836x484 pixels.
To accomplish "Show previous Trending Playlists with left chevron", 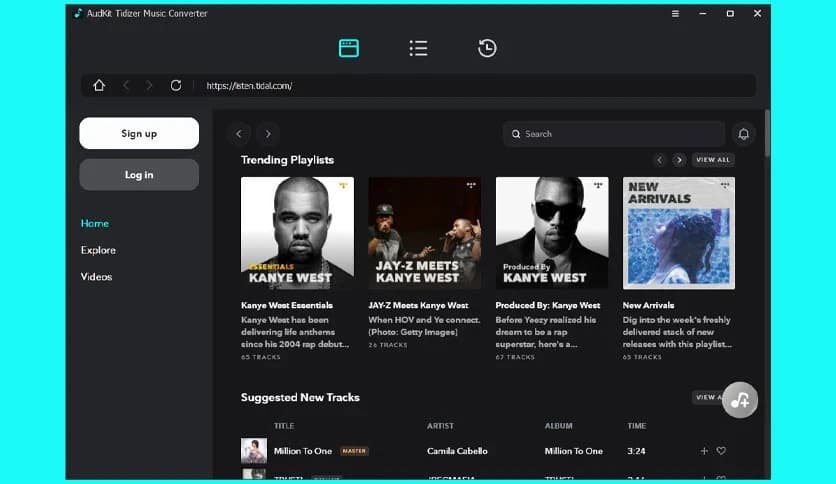I will pyautogui.click(x=660, y=160).
